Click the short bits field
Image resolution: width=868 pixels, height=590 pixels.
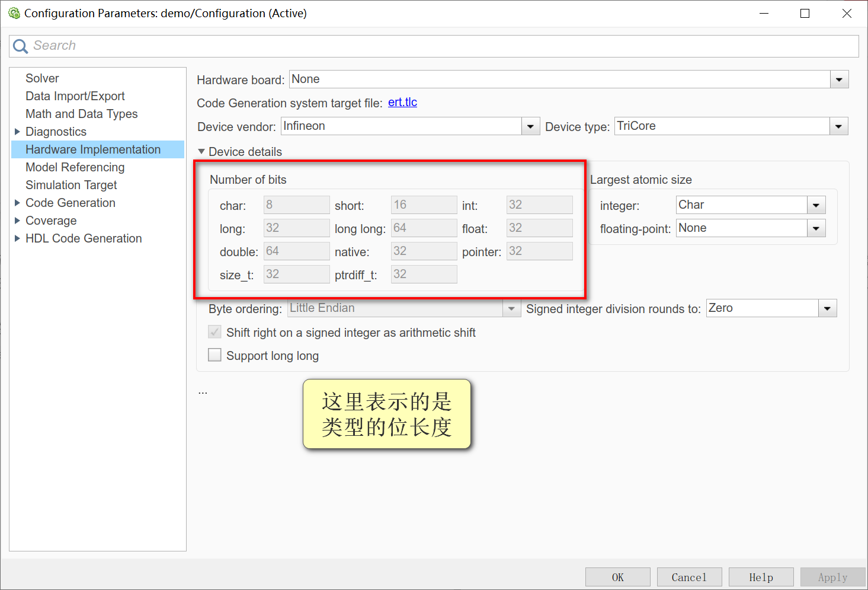424,205
